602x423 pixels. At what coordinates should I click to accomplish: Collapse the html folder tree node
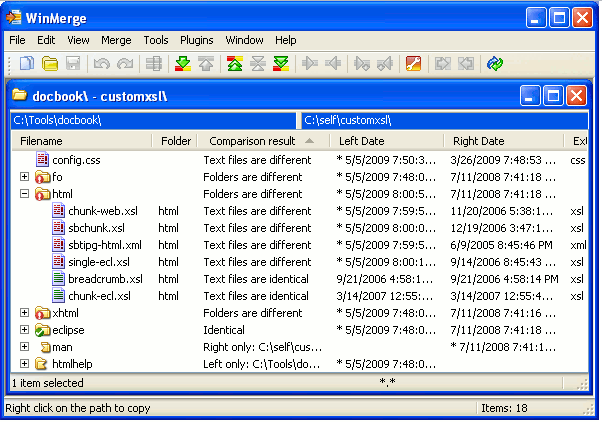pyautogui.click(x=25, y=194)
